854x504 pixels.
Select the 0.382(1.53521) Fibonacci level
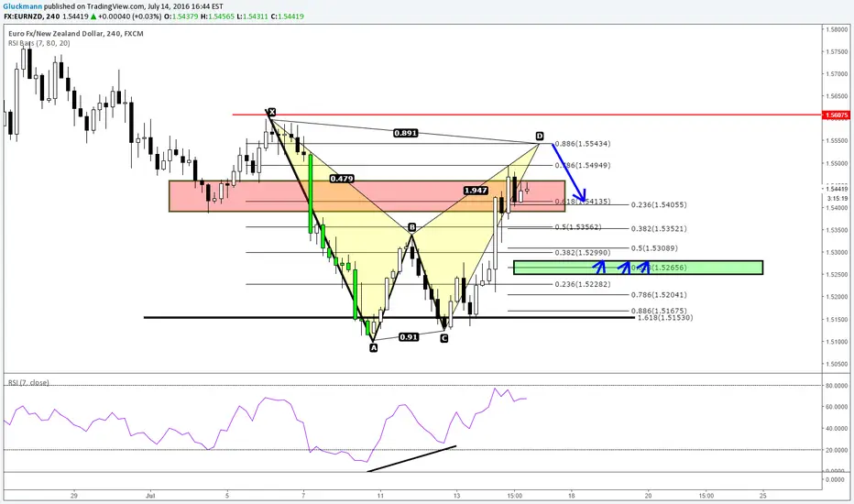(x=659, y=229)
